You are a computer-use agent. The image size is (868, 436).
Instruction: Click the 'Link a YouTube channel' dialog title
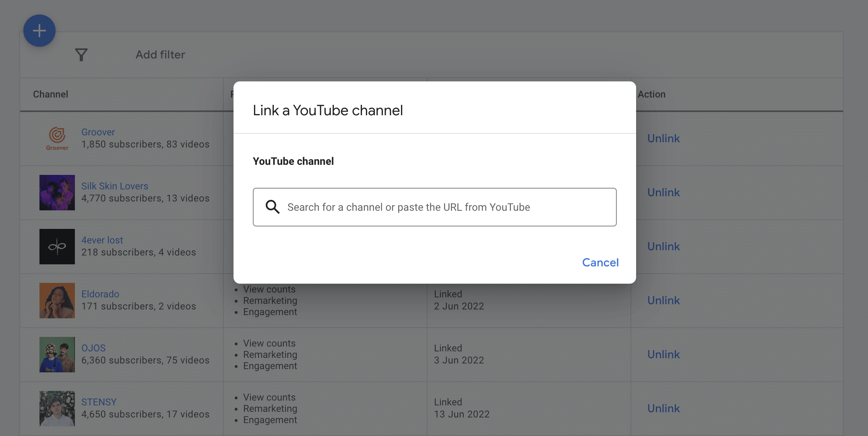pyautogui.click(x=328, y=110)
